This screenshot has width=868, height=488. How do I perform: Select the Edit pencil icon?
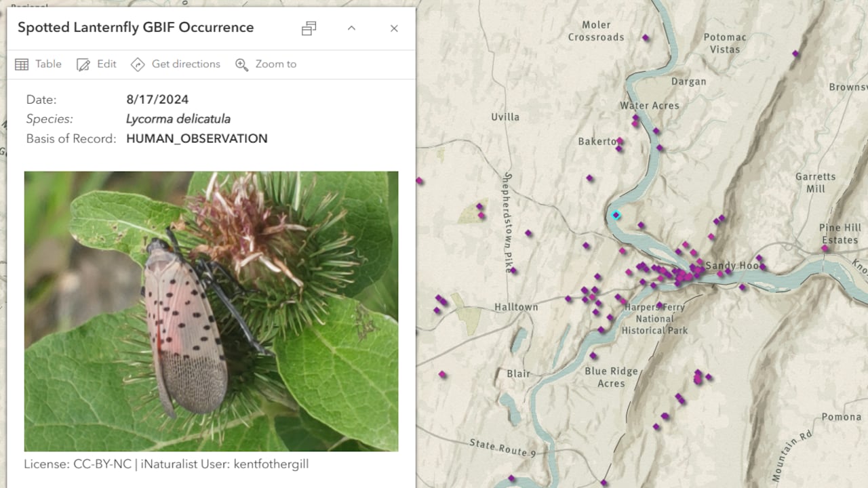point(83,64)
